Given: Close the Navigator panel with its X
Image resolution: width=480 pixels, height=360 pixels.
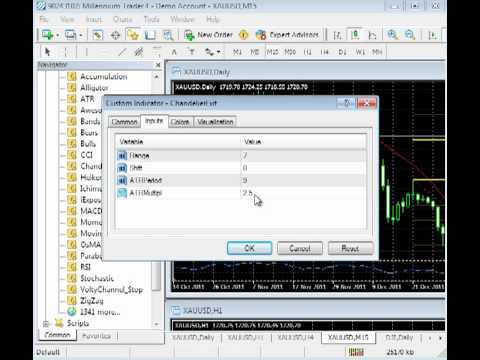Looking at the screenshot, I should coord(158,65).
